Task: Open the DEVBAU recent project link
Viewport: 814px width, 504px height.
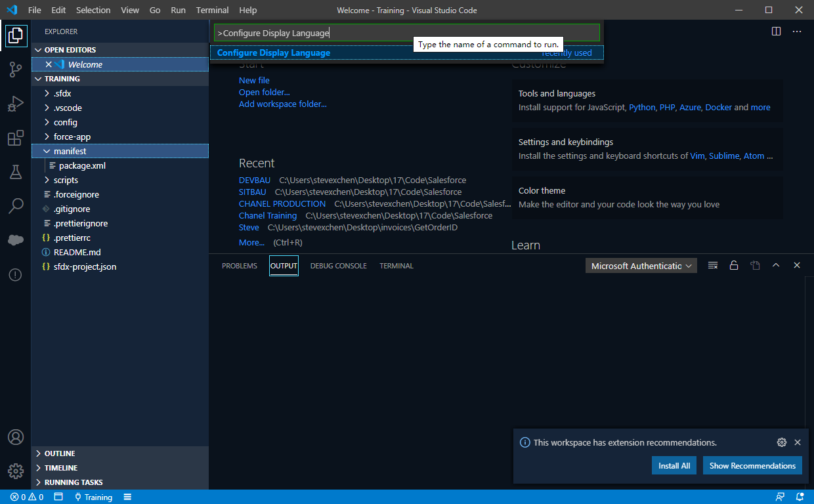Action: click(255, 179)
